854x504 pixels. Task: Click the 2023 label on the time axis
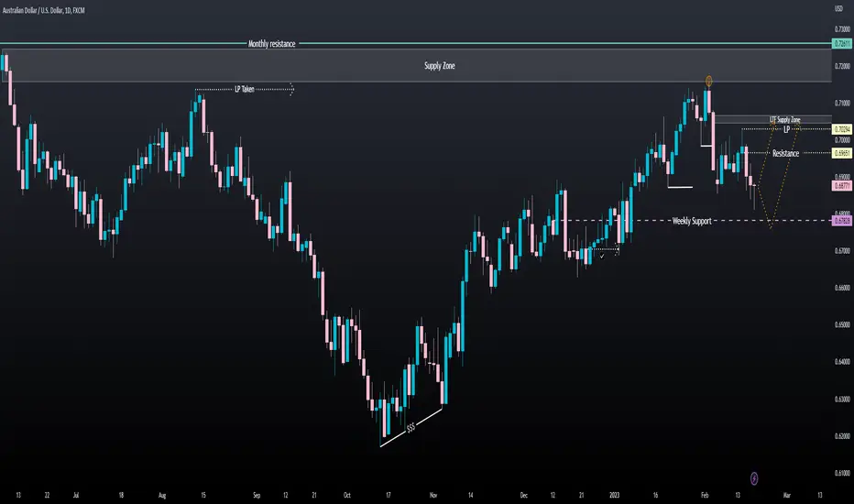[x=614, y=495]
